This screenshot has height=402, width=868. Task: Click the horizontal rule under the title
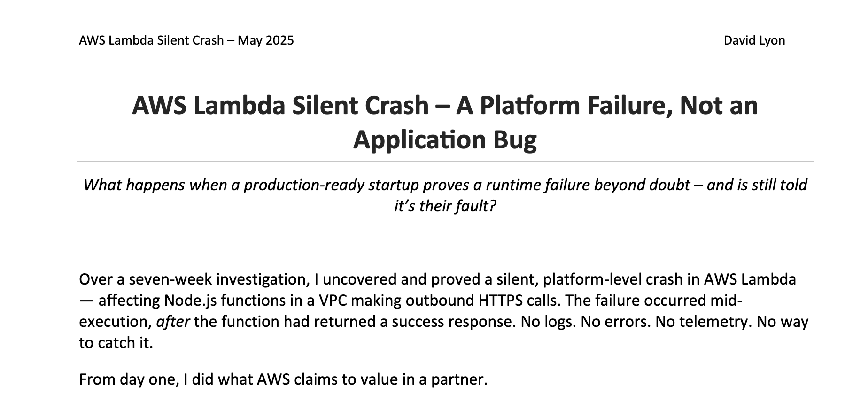pos(445,162)
